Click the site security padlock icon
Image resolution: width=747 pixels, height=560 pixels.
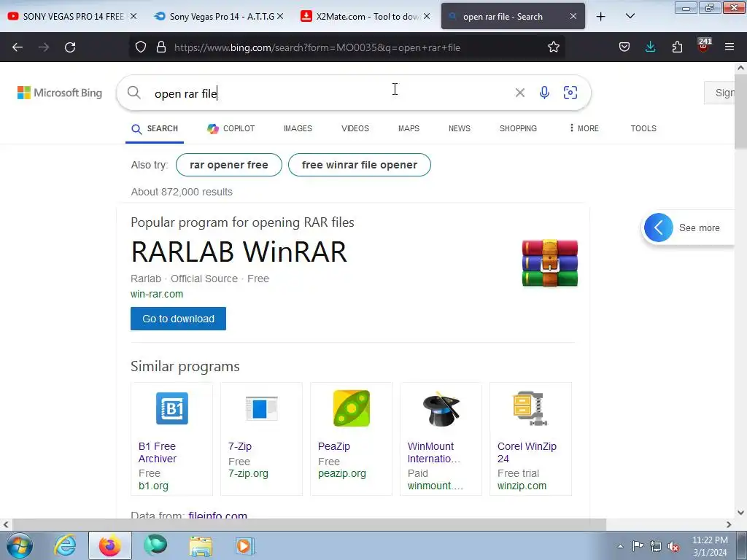point(161,47)
